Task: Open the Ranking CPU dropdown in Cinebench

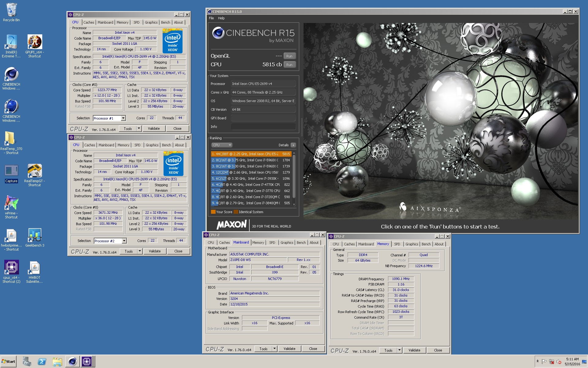Action: (222, 145)
